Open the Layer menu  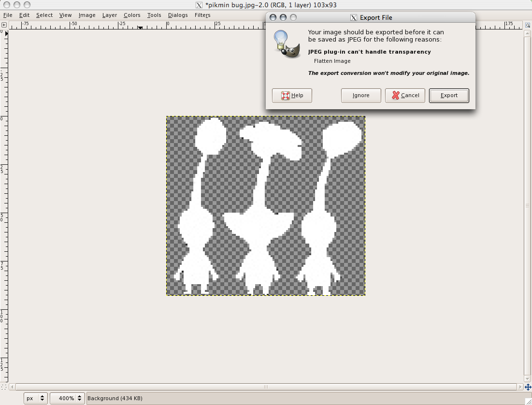(110, 15)
